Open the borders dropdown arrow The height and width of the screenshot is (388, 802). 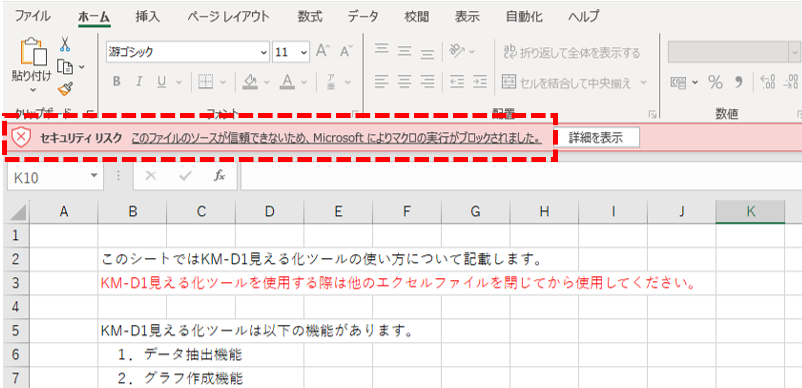pyautogui.click(x=223, y=82)
